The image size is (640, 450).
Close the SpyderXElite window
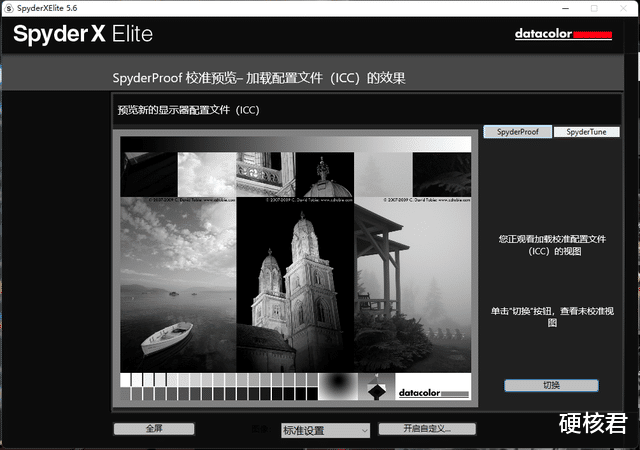pyautogui.click(x=623, y=8)
